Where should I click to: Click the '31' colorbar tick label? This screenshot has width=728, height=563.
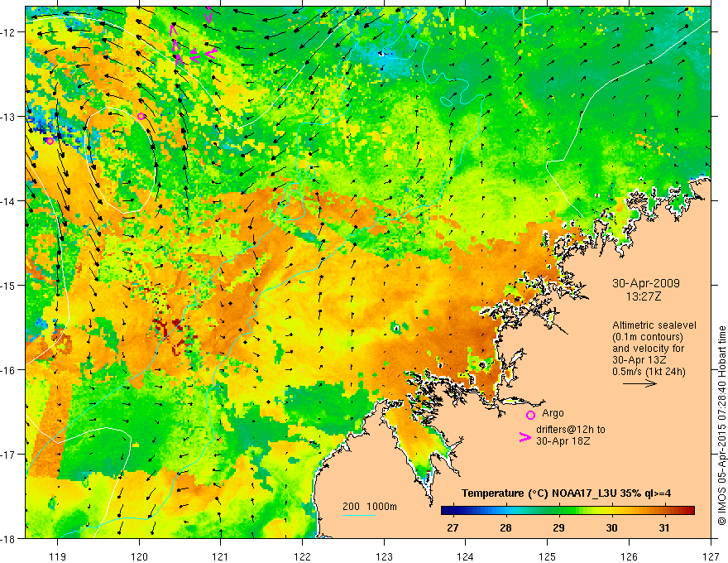click(x=664, y=527)
